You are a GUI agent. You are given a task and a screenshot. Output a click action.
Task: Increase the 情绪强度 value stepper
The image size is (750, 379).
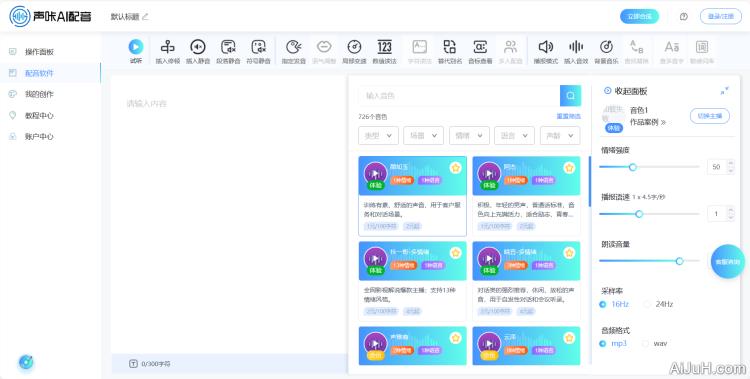pyautogui.click(x=730, y=163)
